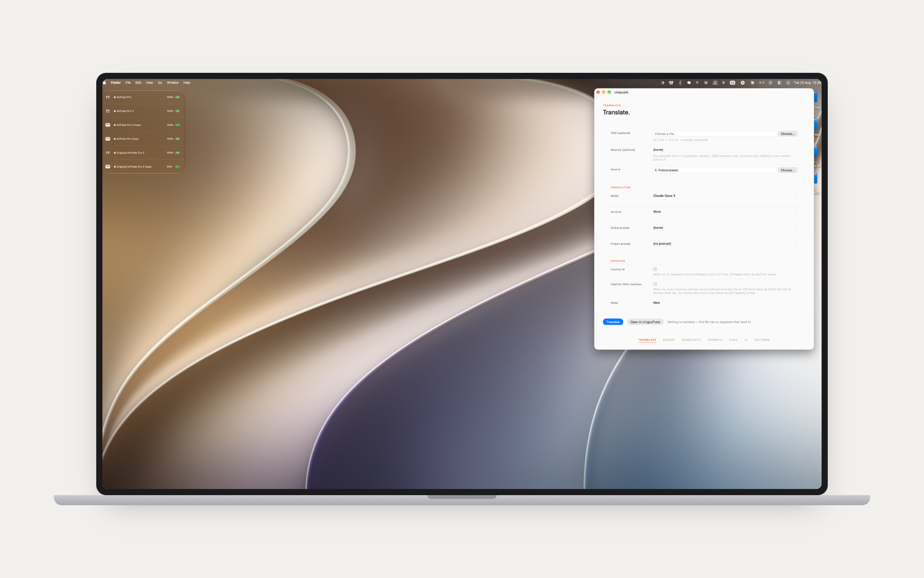Switch to the REVIEW tab
924x578 pixels.
[669, 340]
